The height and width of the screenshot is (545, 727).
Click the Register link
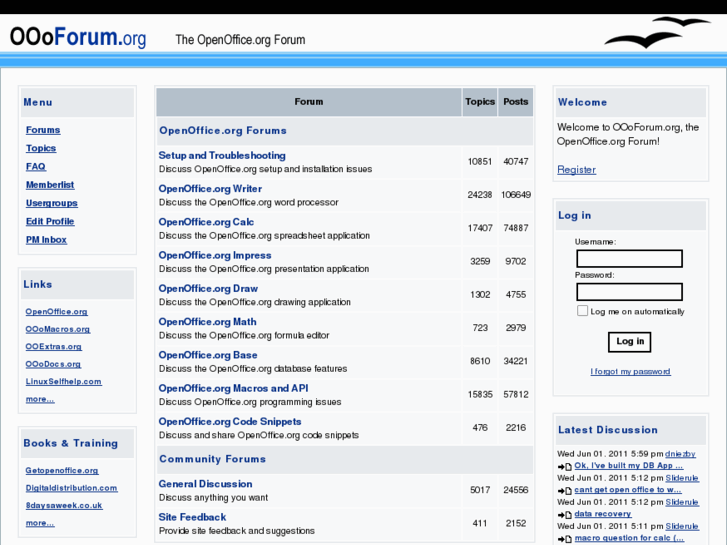(x=576, y=170)
